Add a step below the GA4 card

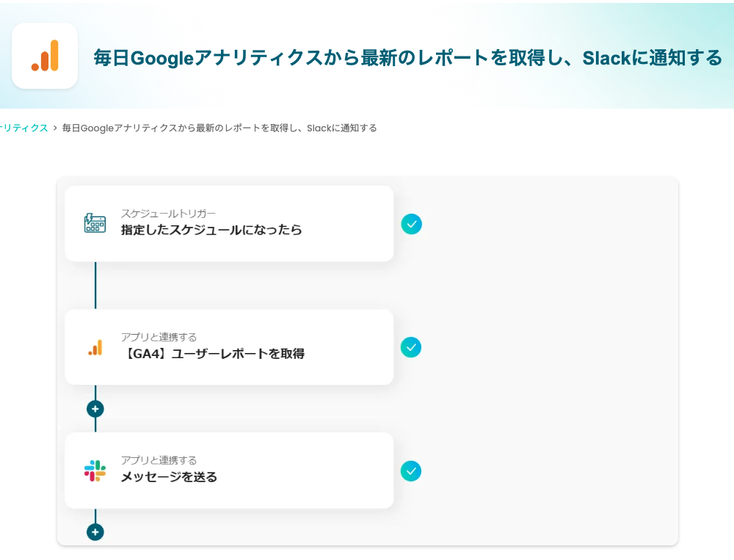click(95, 409)
